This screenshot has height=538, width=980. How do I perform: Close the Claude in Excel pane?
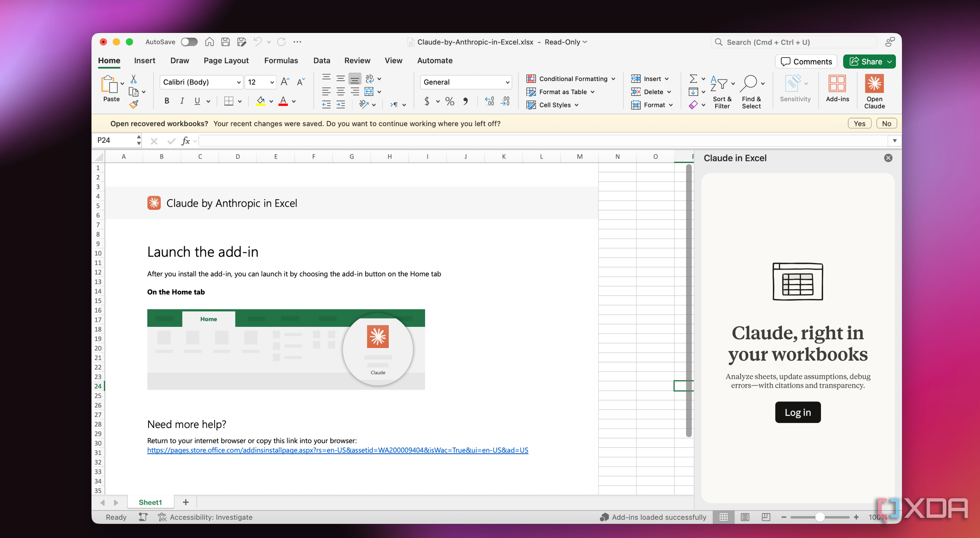[888, 158]
